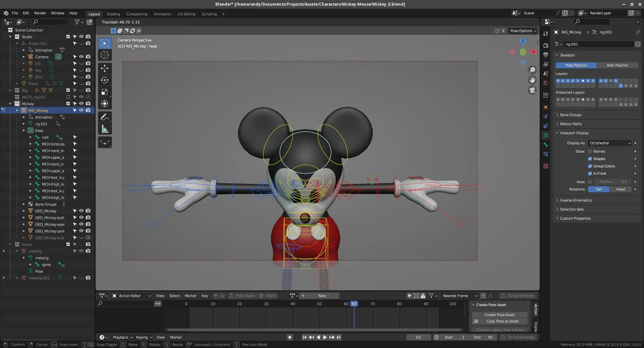644x348 pixels.
Task: Open the Render menu
Action: [x=40, y=13]
